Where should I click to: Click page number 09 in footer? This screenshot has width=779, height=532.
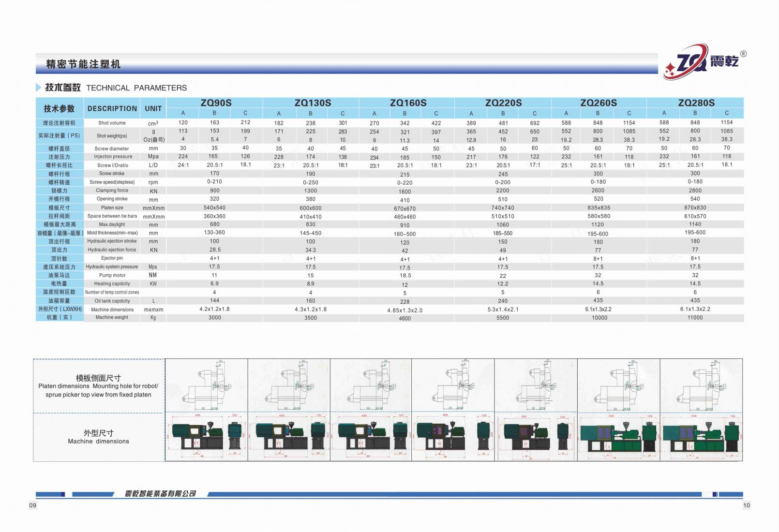[33, 505]
